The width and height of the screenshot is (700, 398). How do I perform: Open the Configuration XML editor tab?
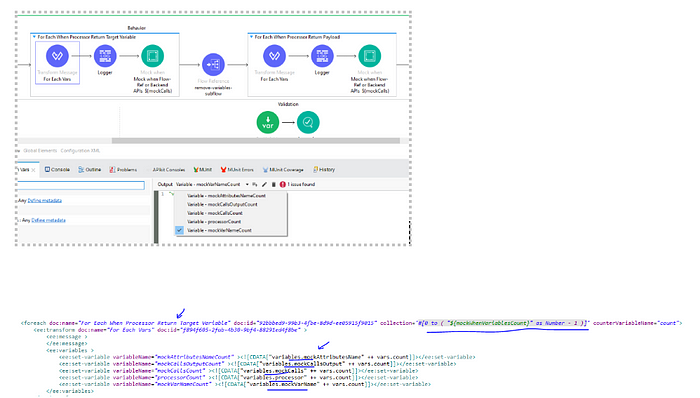(x=80, y=151)
